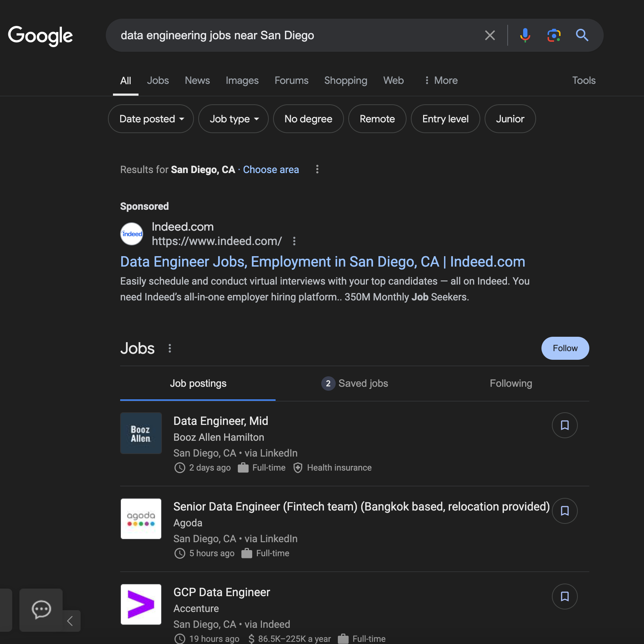Click the Booz Allen Hamilton company name
644x644 pixels.
[219, 437]
